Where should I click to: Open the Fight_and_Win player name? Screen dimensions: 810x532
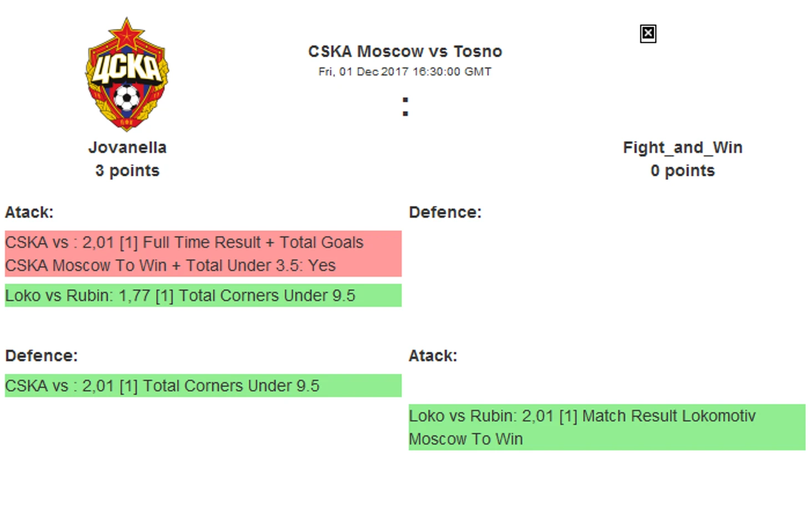click(x=682, y=148)
